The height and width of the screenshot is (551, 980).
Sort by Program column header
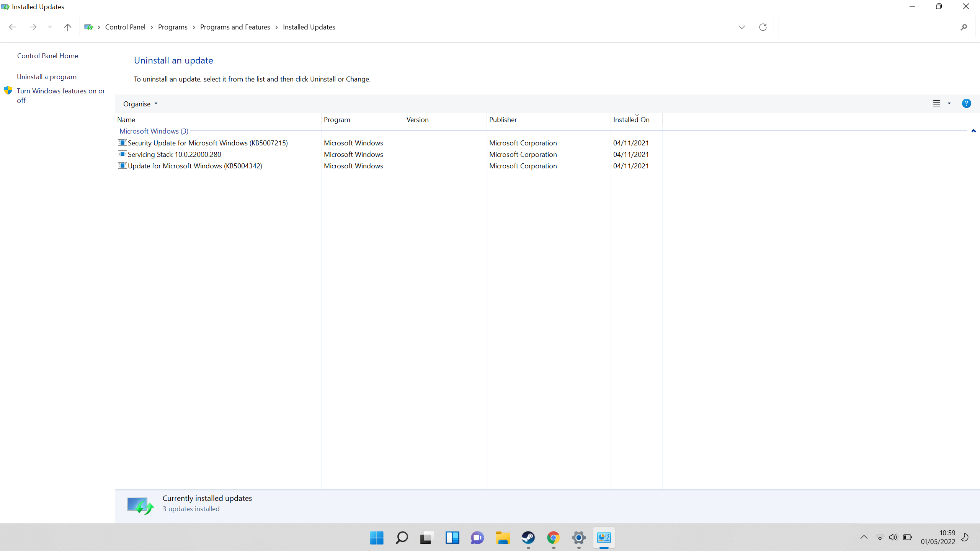coord(363,120)
